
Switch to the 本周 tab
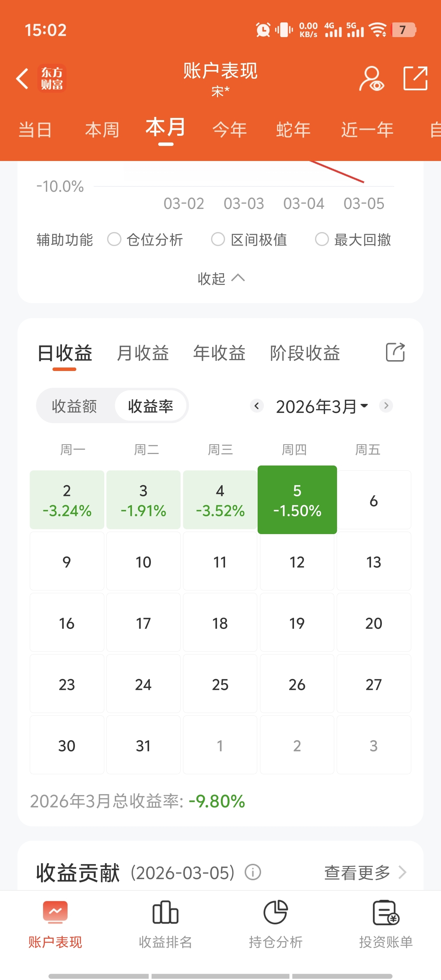(102, 130)
